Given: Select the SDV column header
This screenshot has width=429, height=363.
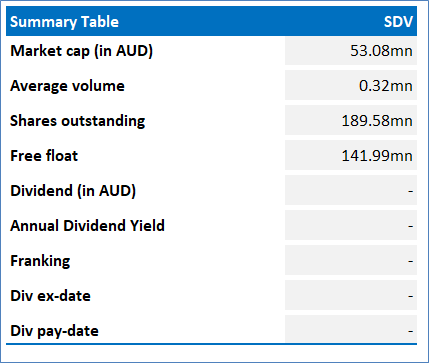Looking at the screenshot, I should pos(398,22).
